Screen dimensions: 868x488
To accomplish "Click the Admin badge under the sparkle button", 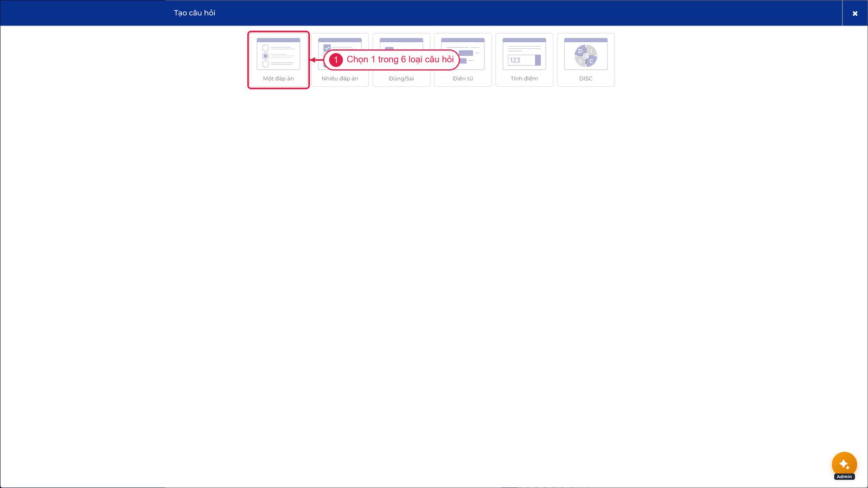I will tap(844, 477).
